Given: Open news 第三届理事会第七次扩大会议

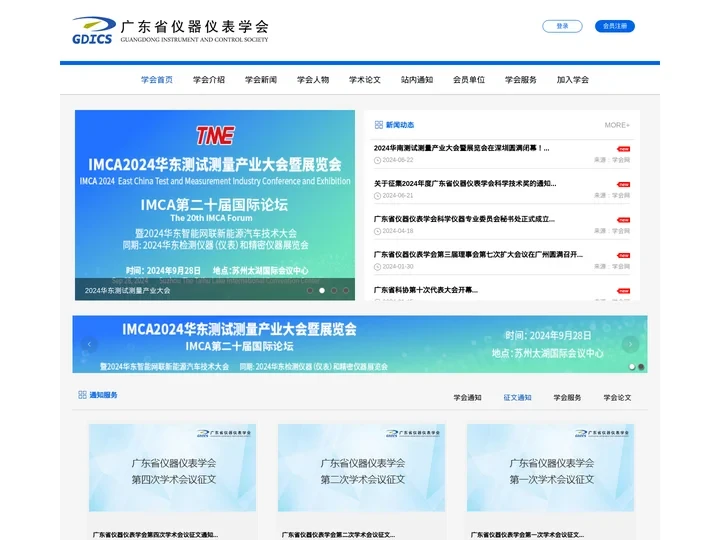Looking at the screenshot, I should pos(478,254).
